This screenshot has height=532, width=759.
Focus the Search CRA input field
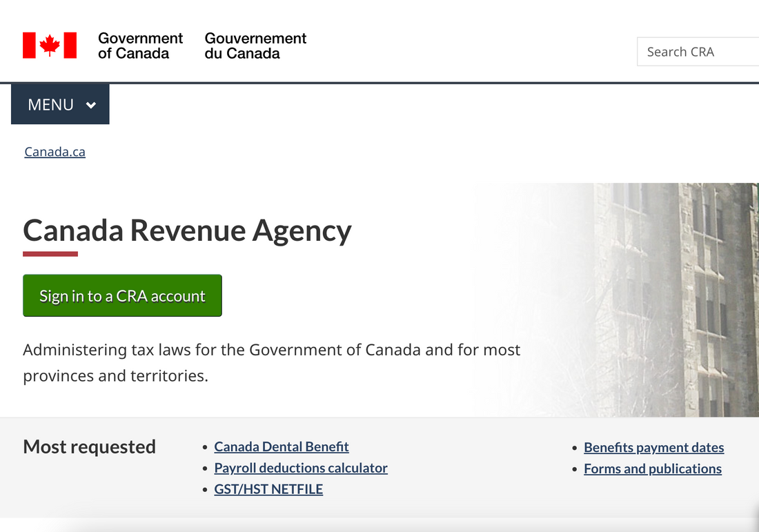coord(697,52)
